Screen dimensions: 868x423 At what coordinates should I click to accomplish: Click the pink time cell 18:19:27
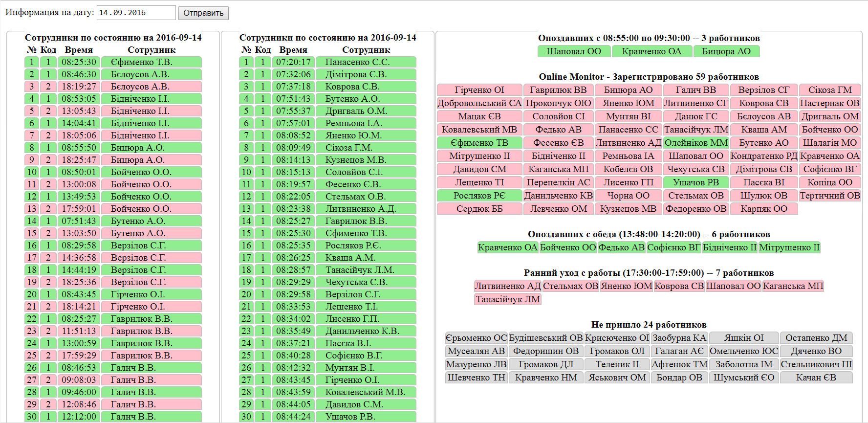click(x=79, y=87)
